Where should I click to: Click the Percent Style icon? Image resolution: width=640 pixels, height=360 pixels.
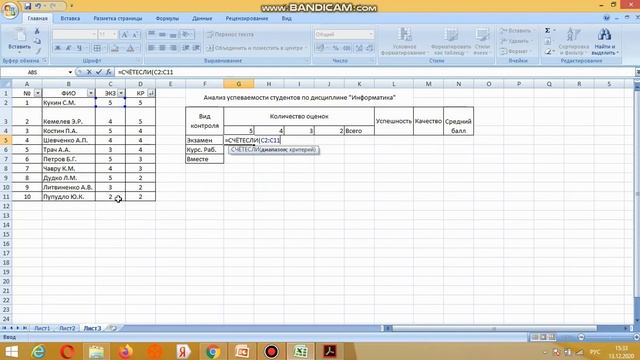point(335,48)
